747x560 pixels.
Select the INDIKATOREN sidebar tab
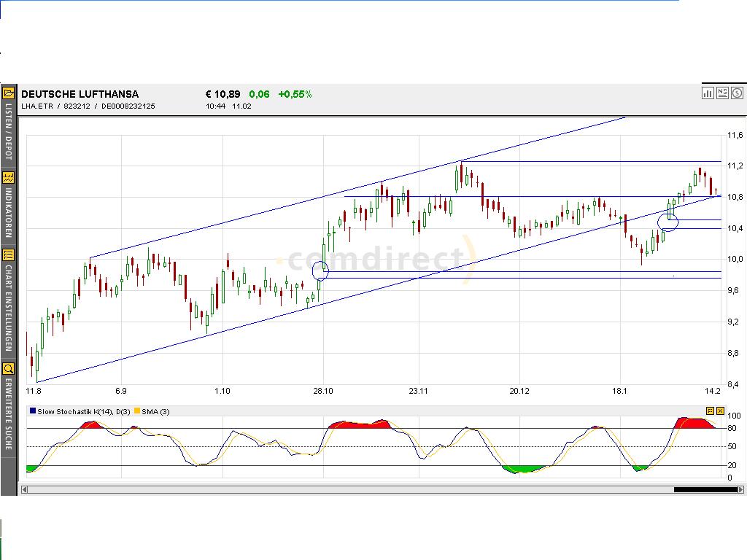coord(9,213)
